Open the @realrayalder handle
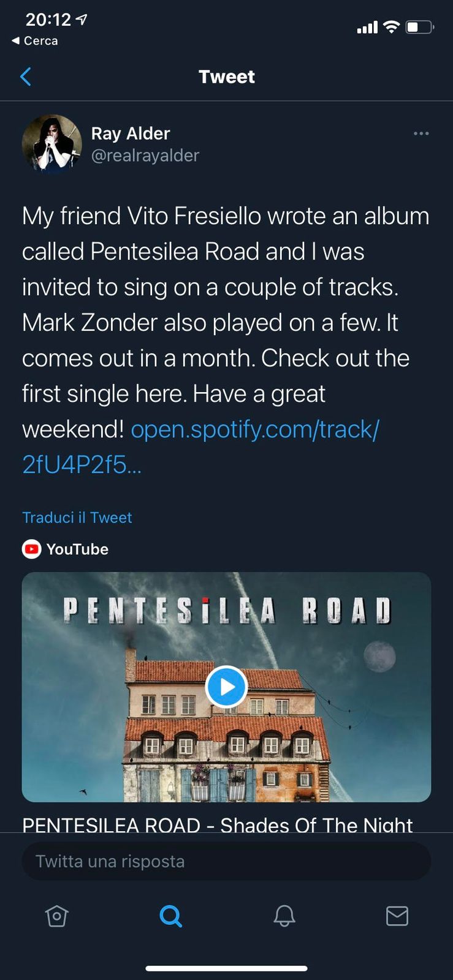The width and height of the screenshot is (453, 980). pos(145,156)
